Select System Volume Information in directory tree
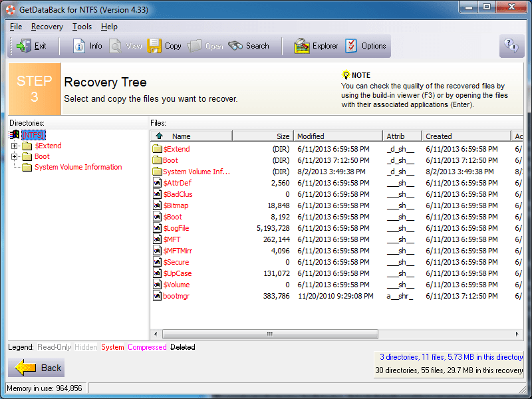532x399 pixels. click(78, 167)
